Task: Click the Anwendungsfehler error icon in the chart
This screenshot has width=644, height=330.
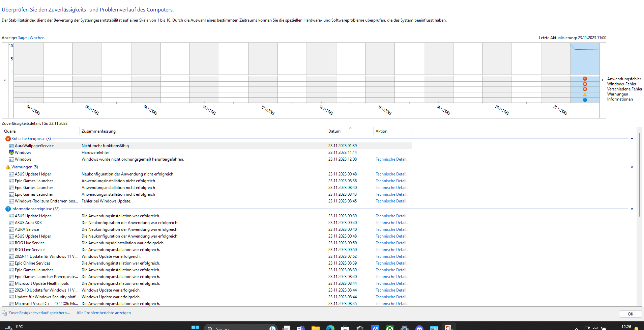Action: [585, 79]
